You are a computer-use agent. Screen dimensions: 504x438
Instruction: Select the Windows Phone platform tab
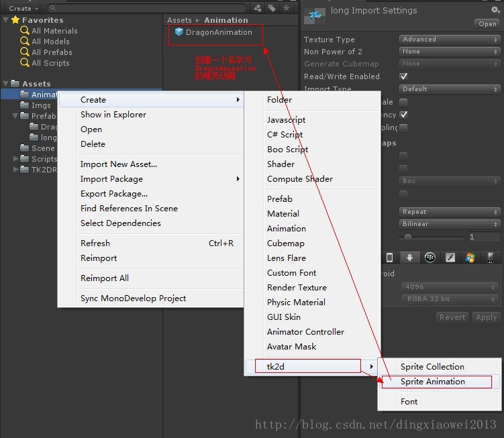pyautogui.click(x=490, y=258)
